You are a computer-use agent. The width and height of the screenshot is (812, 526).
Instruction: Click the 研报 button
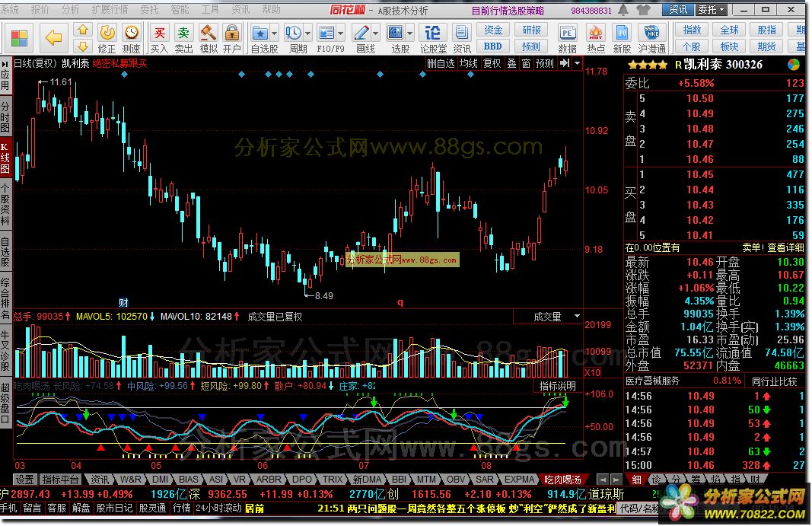point(531,30)
